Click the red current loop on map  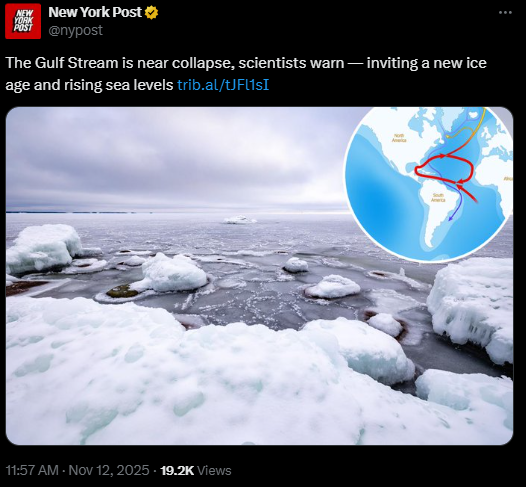[444, 169]
